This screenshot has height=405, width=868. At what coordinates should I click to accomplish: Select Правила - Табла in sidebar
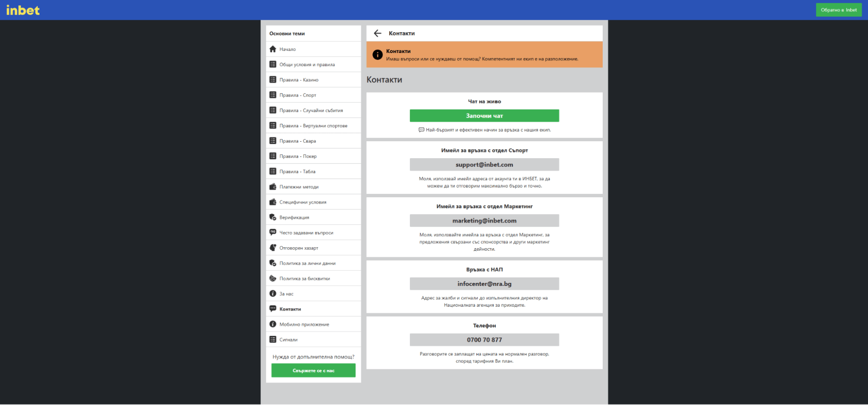(x=314, y=171)
